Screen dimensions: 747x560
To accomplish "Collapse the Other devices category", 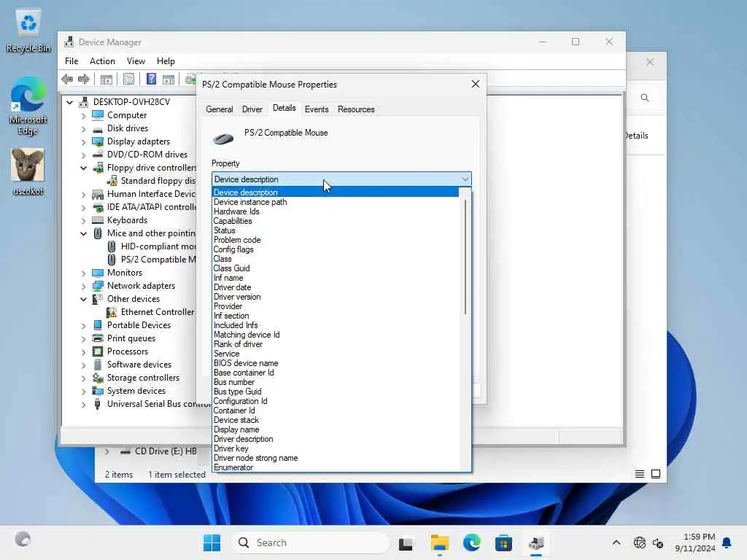I will [83, 299].
